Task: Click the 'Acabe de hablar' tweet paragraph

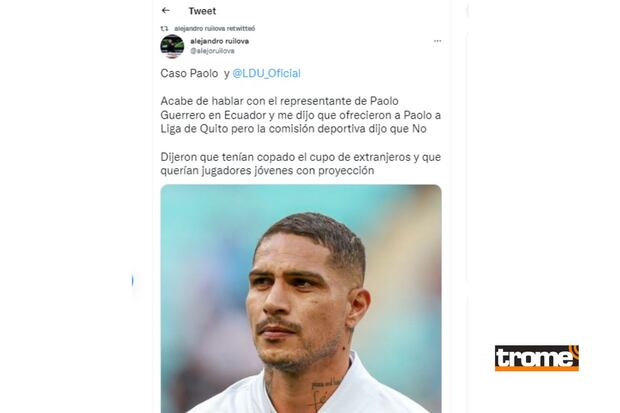Action: click(x=301, y=115)
